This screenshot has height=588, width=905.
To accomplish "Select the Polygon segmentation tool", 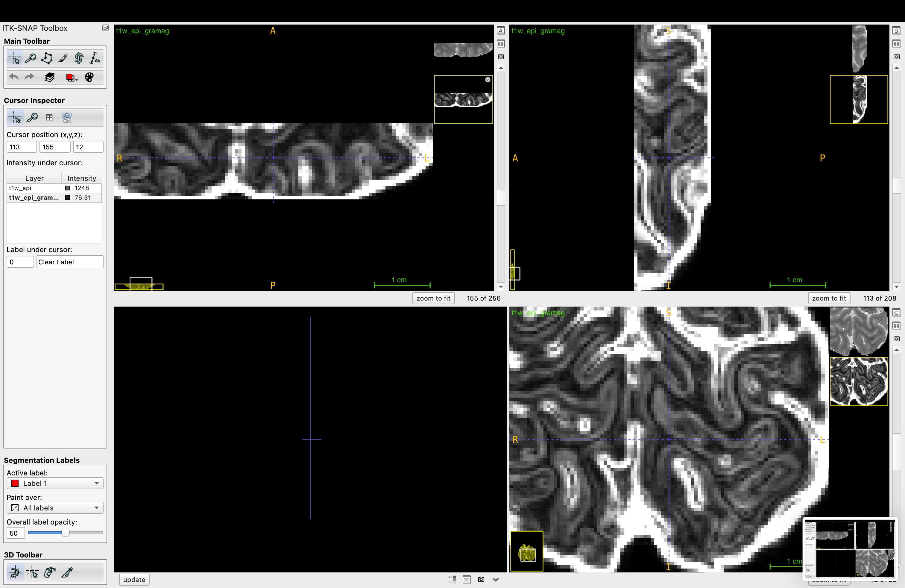I will tap(47, 58).
